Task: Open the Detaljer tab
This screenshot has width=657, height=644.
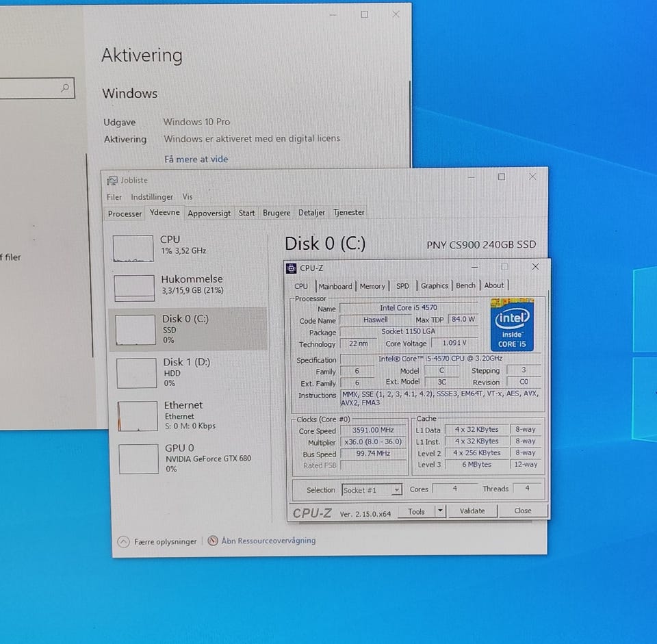Action: tap(311, 212)
